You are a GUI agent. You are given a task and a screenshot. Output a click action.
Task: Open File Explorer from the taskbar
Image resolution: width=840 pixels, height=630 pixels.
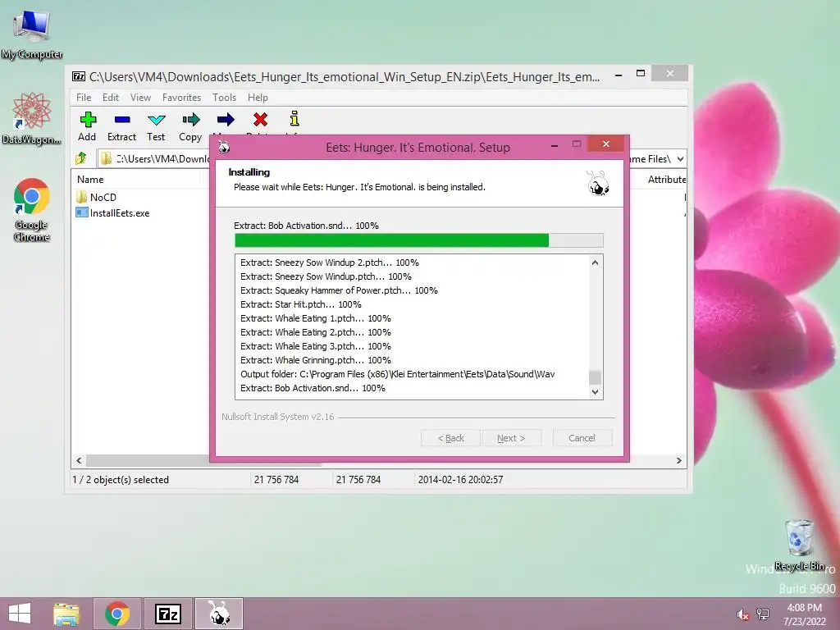66,614
